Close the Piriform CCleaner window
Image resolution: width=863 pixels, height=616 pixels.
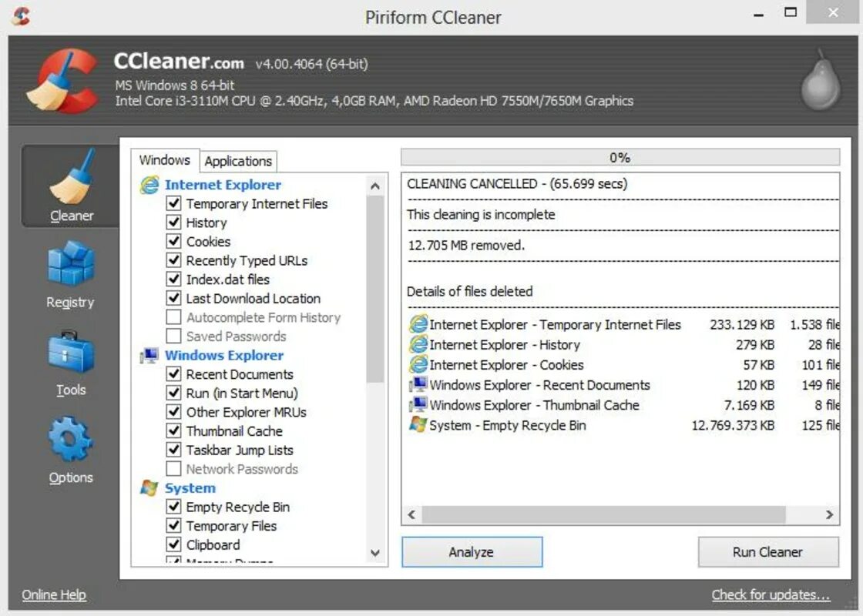(833, 12)
